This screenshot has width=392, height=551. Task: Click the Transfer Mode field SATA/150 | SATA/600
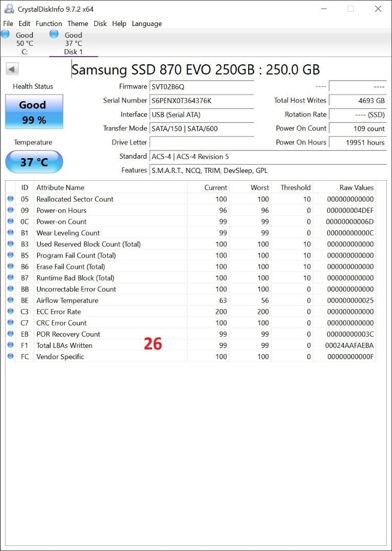(202, 129)
